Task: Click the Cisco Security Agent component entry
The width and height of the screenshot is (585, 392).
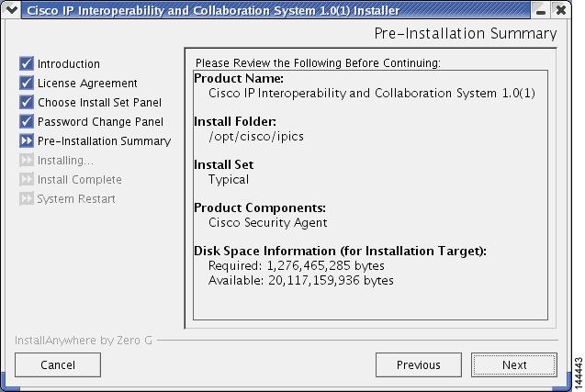Action: [x=268, y=222]
